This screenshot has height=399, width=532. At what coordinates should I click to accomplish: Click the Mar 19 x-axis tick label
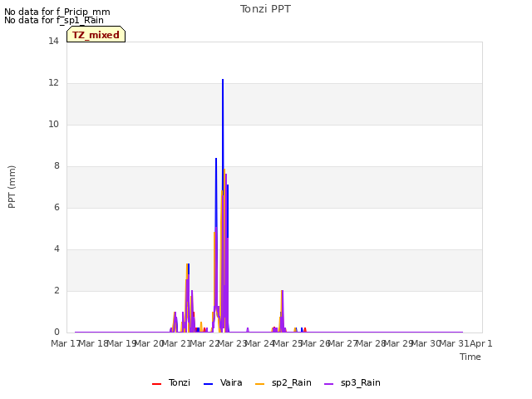pos(121,343)
